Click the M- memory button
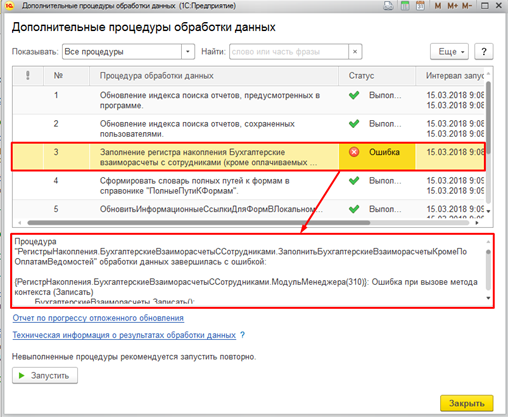 [467, 6]
